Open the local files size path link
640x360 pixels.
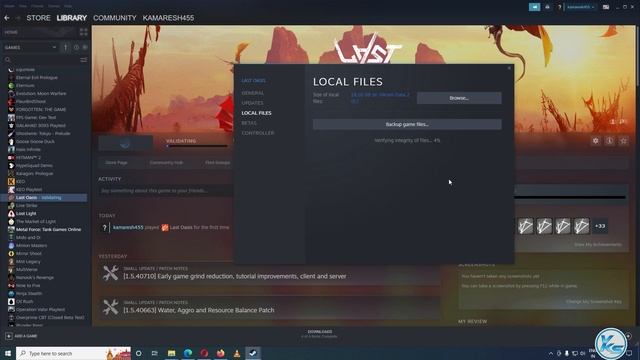coord(380,98)
